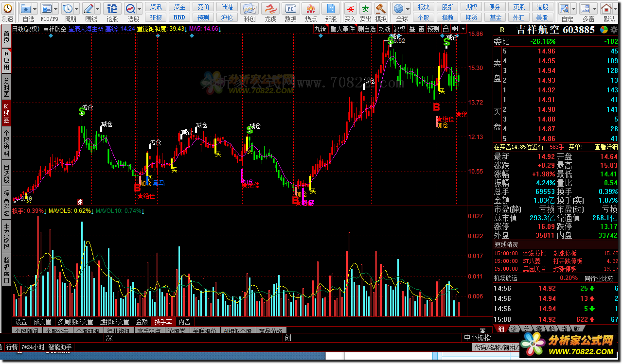Open the 论股 stock discussion icon
The height and width of the screenshot is (364, 623).
tap(112, 9)
